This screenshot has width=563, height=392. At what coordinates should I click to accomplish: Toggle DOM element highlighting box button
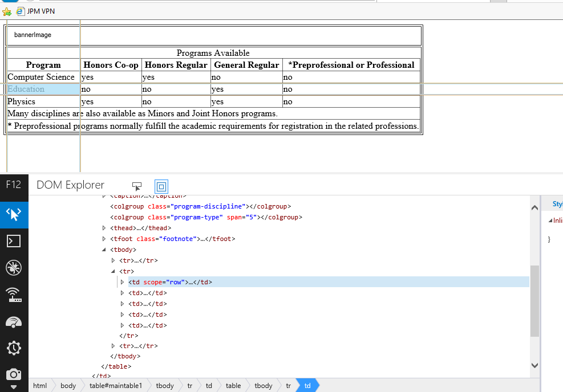click(161, 186)
